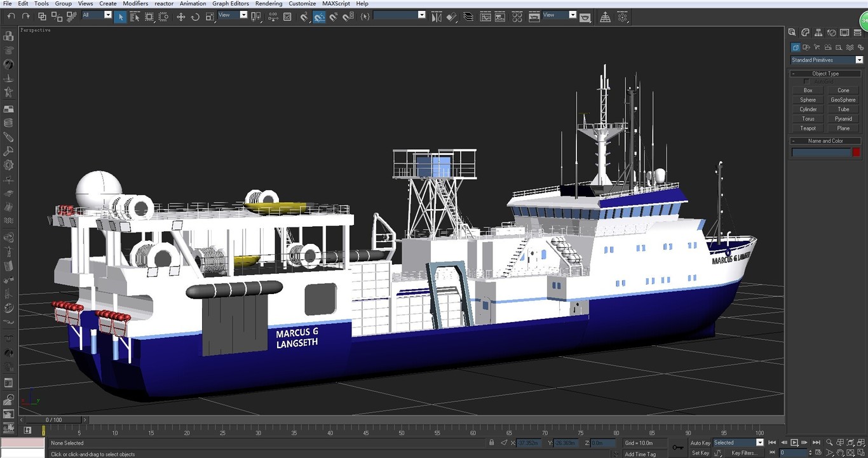Open the render type View dropdown
The image size is (868, 458).
click(x=559, y=15)
